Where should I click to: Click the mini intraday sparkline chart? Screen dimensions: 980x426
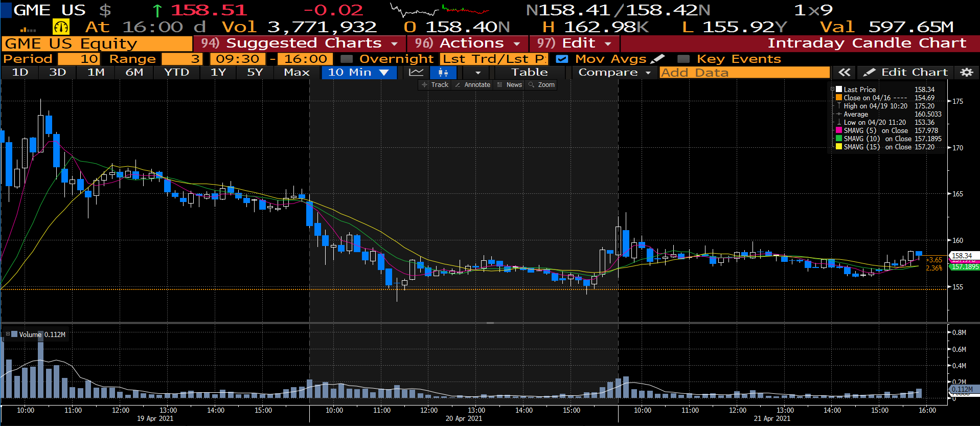[440, 10]
